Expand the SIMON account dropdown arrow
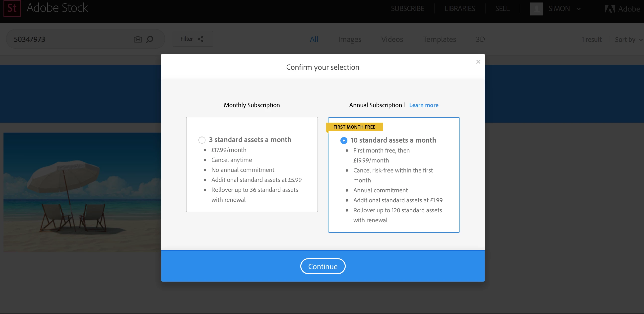 578,9
